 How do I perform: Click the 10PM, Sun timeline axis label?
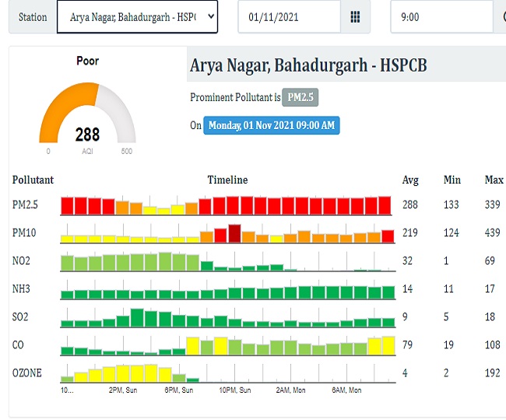tap(234, 390)
